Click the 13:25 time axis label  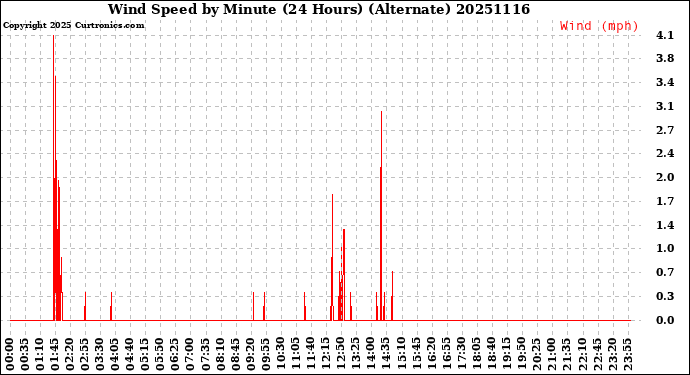[x=356, y=355]
